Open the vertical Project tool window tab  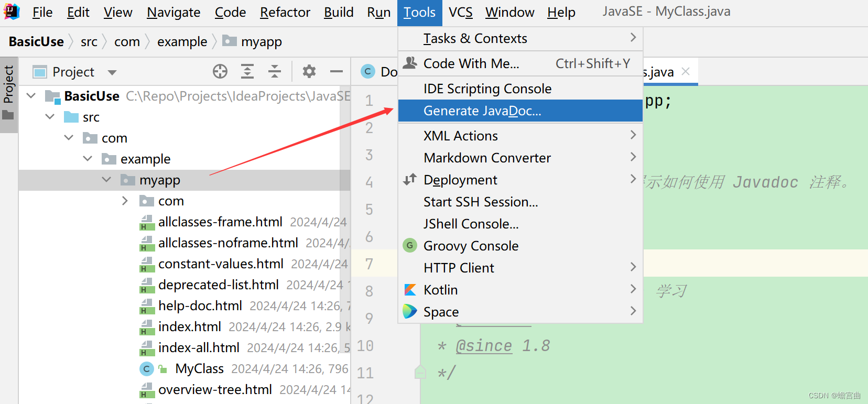(x=8, y=94)
